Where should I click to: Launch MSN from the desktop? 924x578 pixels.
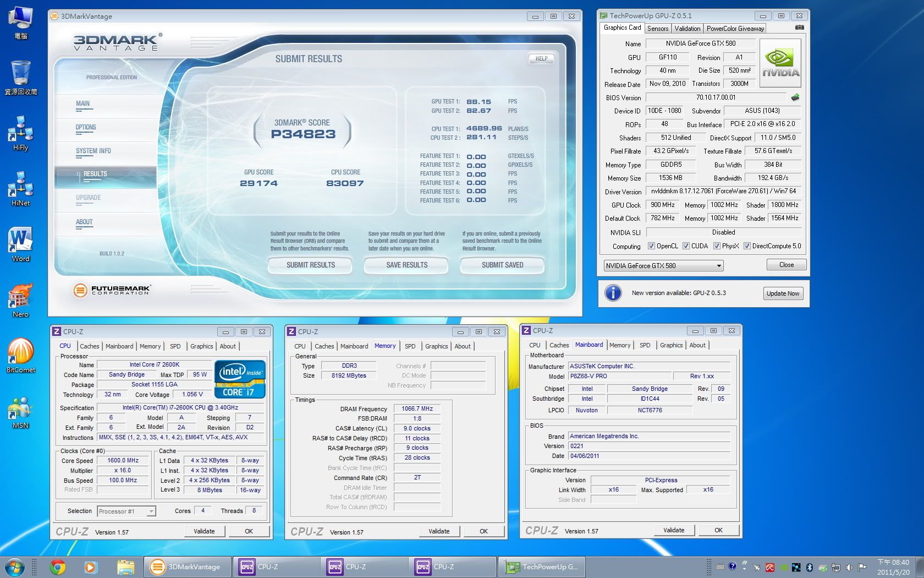pyautogui.click(x=20, y=411)
